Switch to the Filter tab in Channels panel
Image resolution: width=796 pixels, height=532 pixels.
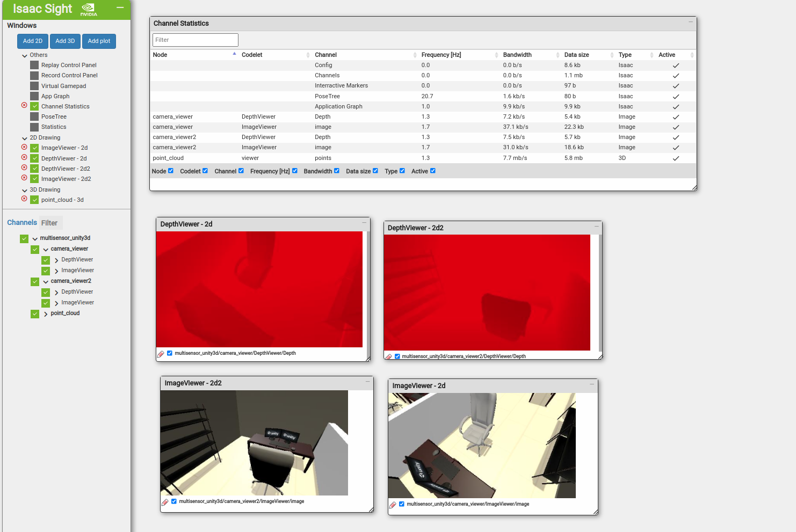[x=50, y=222]
